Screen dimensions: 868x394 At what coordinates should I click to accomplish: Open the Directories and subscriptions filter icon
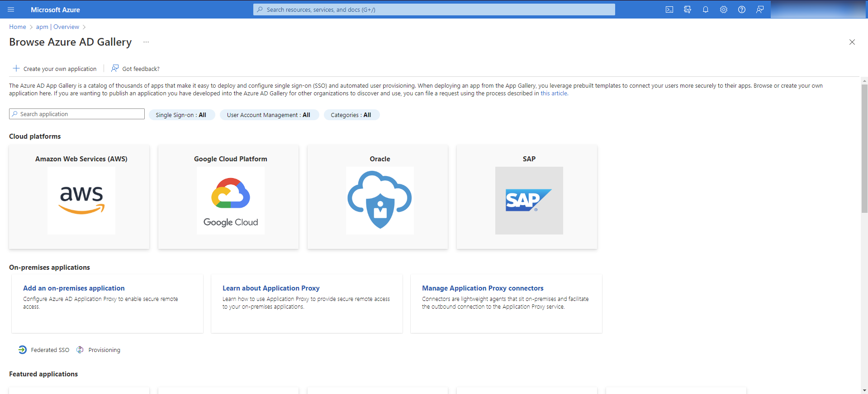click(x=688, y=9)
